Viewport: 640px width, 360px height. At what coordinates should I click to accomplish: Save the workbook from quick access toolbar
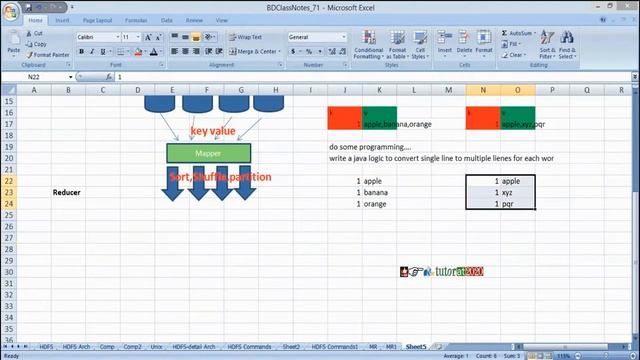pos(28,7)
